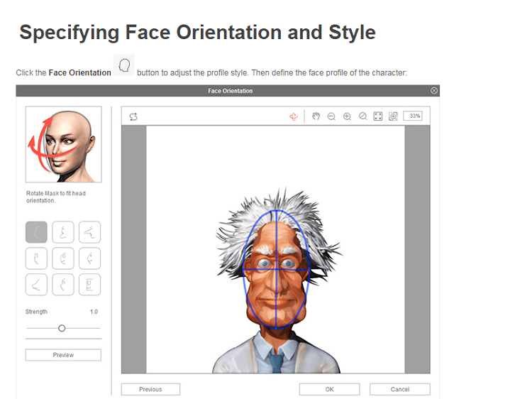Select the highlighted smooth curve profile style
The image size is (532, 399).
[x=36, y=232]
